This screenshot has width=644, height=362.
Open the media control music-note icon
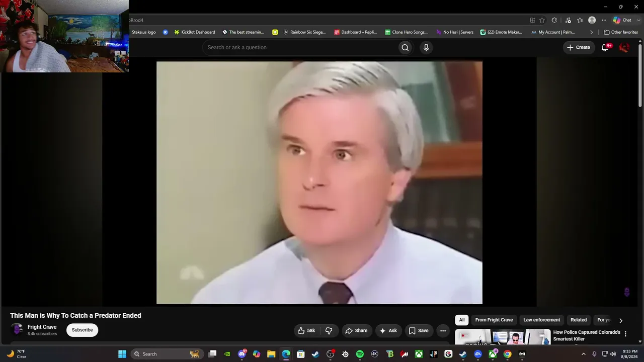click(568, 20)
